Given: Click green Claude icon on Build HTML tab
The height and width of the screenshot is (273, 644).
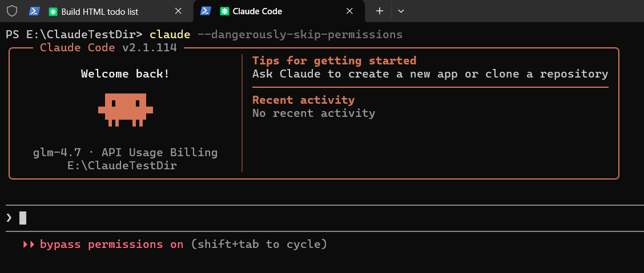Looking at the screenshot, I should tap(53, 11).
